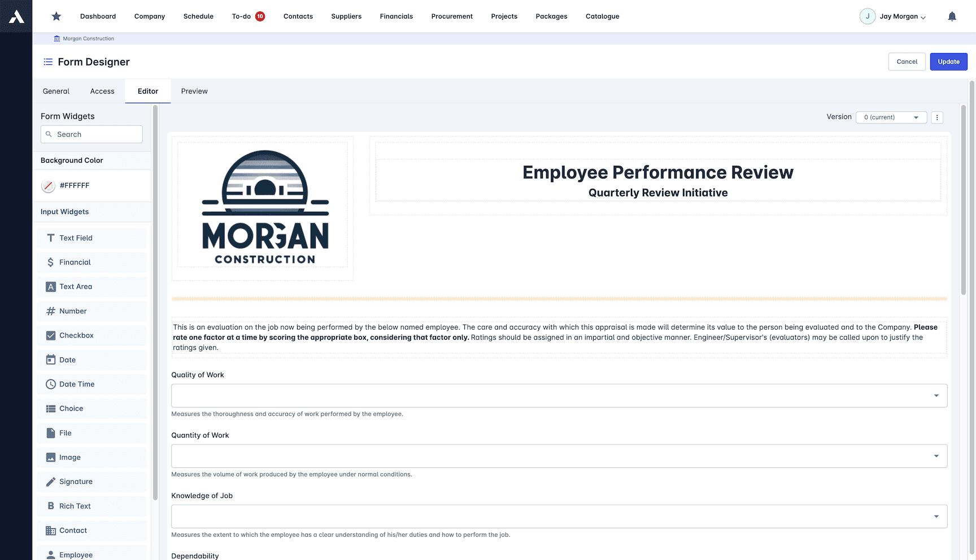This screenshot has height=560, width=976.
Task: Click the favorites star icon
Action: pyautogui.click(x=56, y=16)
